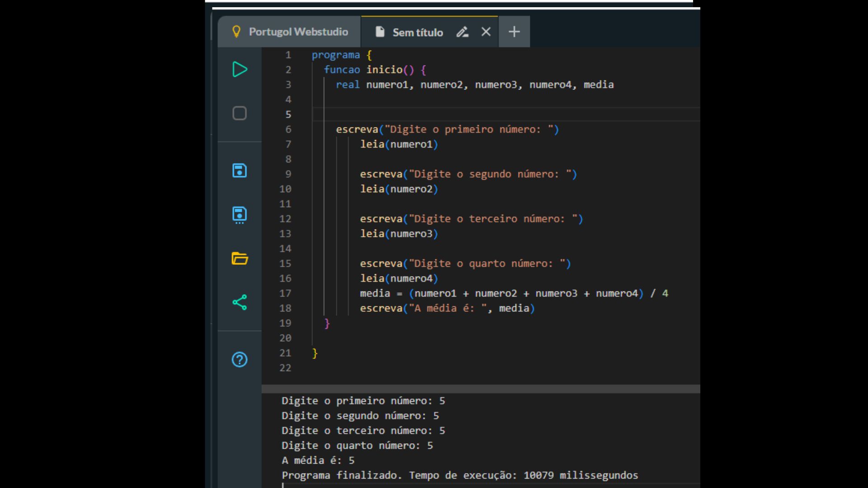868x488 pixels.
Task: Open a file with the folder icon
Action: point(240,258)
